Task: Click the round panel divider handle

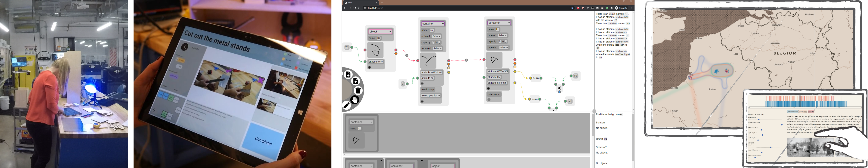Action: point(594,111)
